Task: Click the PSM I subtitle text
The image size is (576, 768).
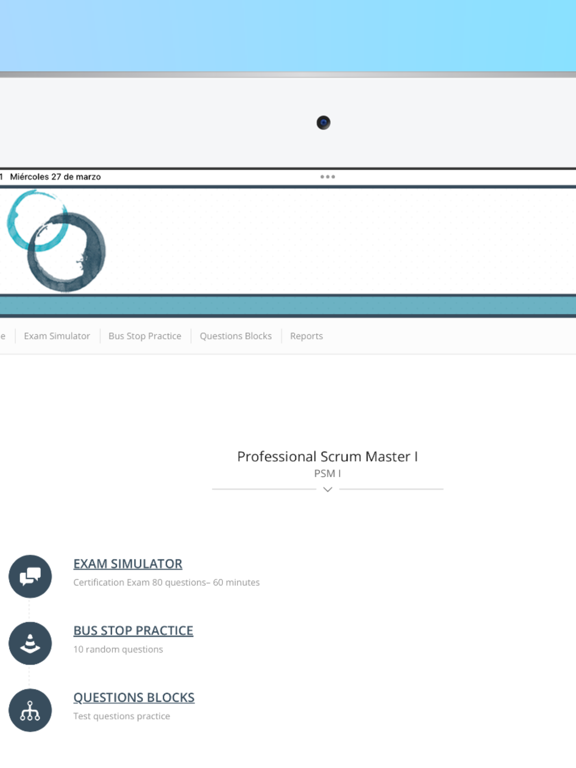Action: (328, 474)
